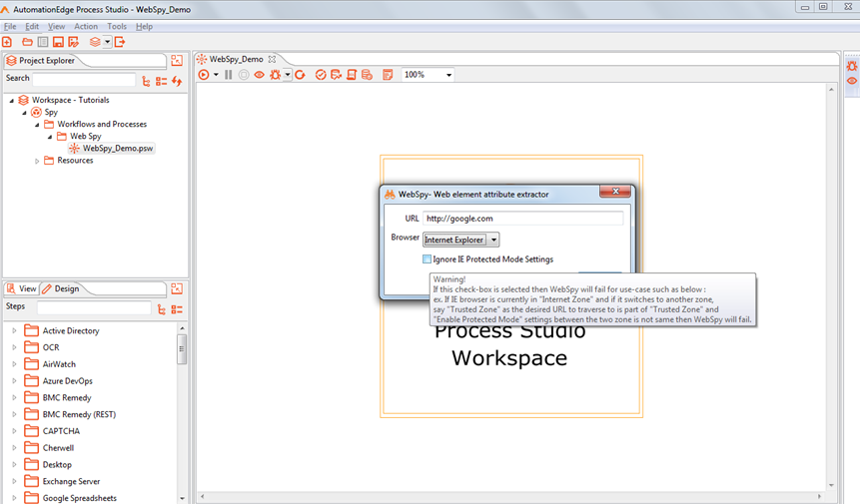The width and height of the screenshot is (860, 504).
Task: Open the Edit menu
Action: click(x=32, y=26)
